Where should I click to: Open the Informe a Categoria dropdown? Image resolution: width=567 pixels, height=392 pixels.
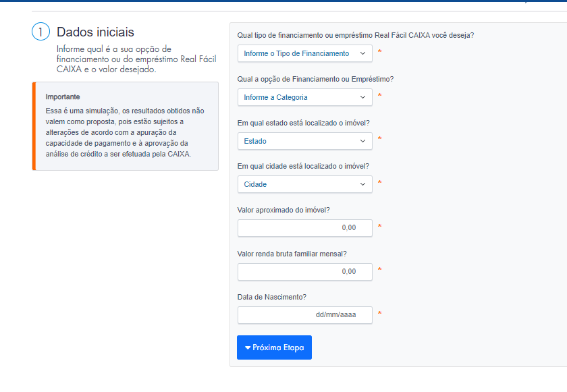(x=305, y=97)
